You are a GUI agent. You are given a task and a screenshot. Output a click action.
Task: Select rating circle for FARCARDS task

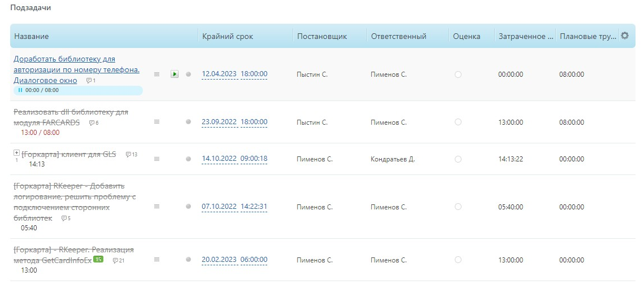458,122
